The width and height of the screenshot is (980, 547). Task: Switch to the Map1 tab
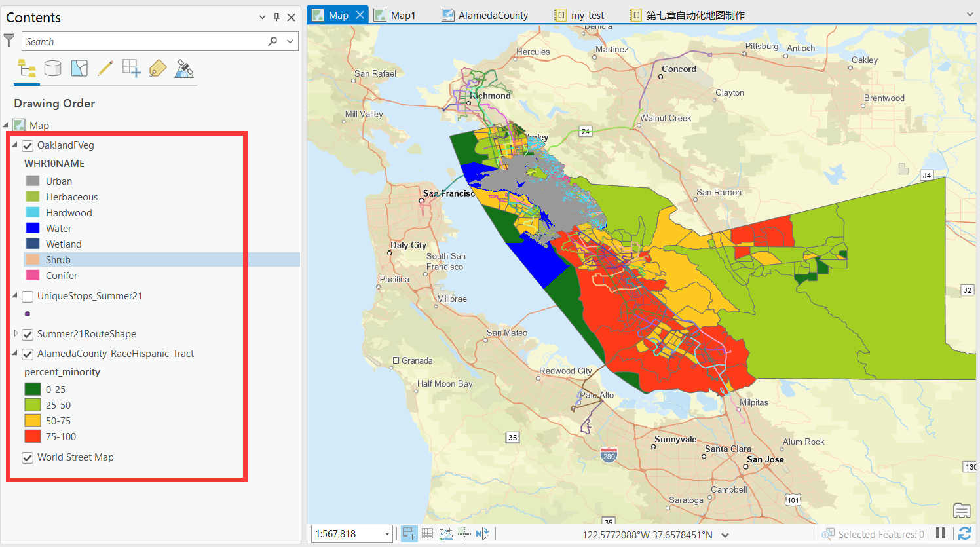(x=395, y=15)
